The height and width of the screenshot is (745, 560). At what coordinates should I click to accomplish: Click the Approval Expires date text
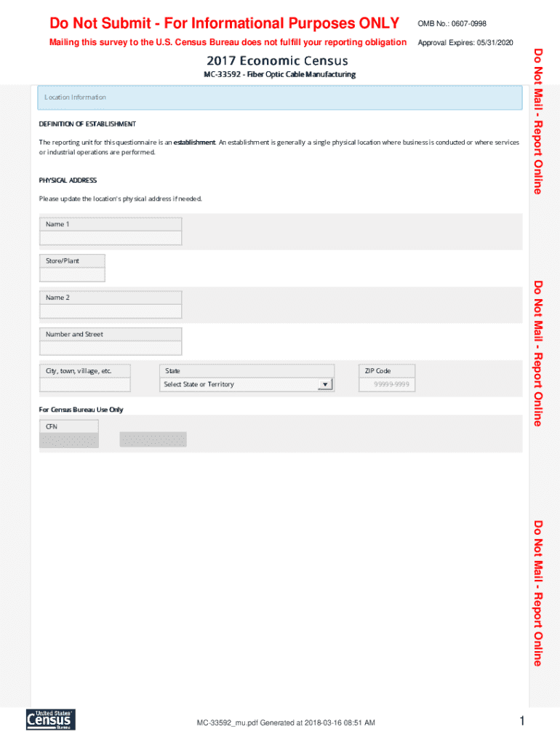pos(465,43)
